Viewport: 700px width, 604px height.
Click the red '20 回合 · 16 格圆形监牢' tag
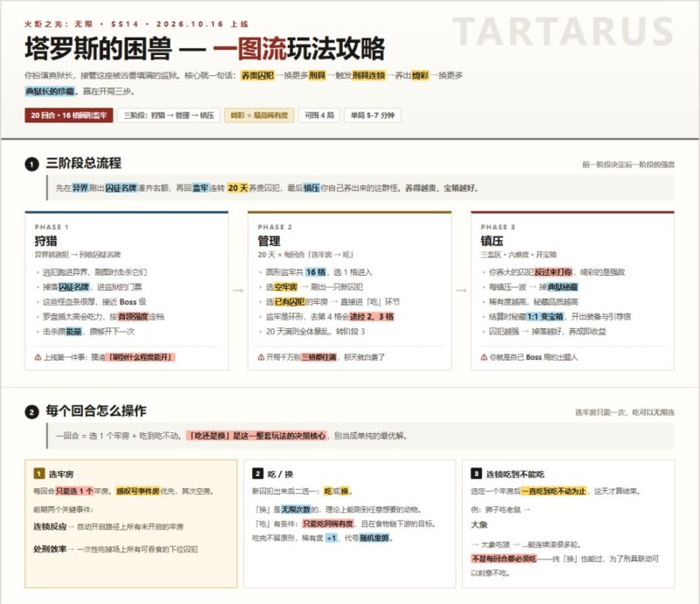[x=69, y=116]
